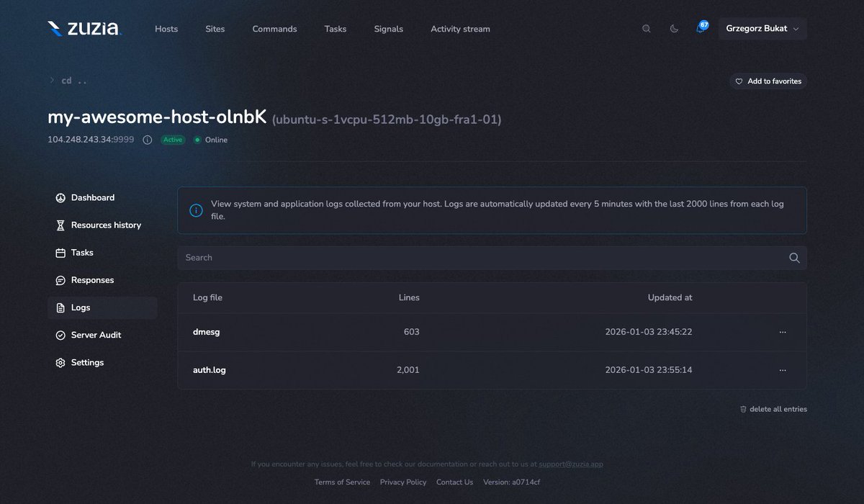Click the host IP address 104.248.243.34:9999
Screen dimensions: 864x504
(x=91, y=140)
